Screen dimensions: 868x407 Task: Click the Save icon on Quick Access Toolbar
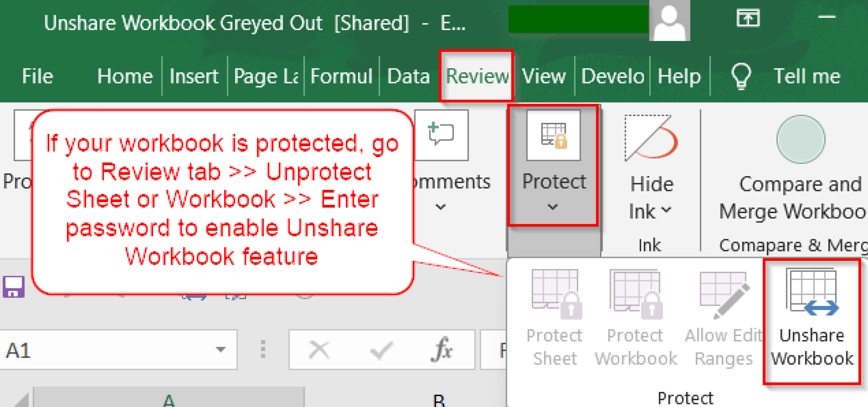14,286
